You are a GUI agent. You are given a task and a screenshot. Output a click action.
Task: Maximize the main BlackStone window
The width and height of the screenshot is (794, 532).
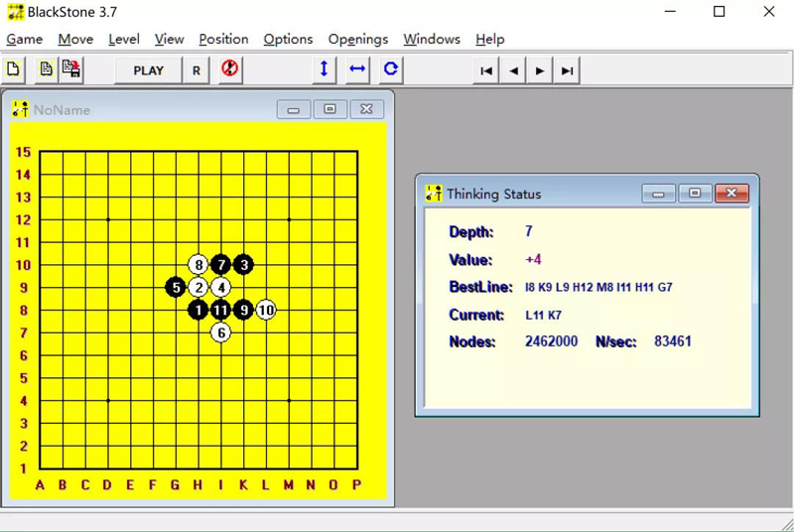pyautogui.click(x=719, y=12)
